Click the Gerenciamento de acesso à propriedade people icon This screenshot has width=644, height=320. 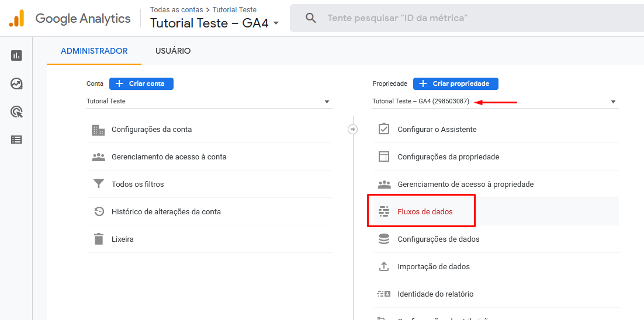tap(385, 184)
